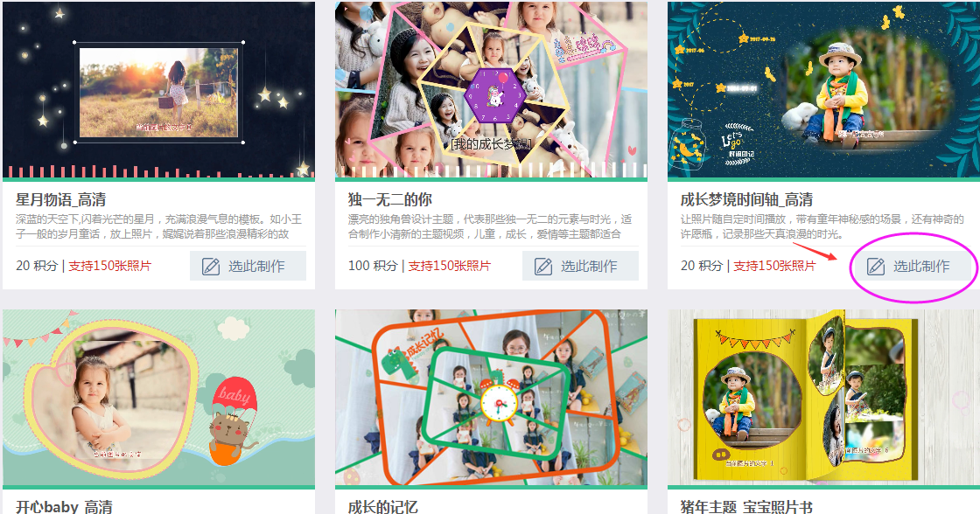The image size is (980, 514).
Task: Click 支持150张照片 under 星月物语_高清
Action: coord(110,266)
